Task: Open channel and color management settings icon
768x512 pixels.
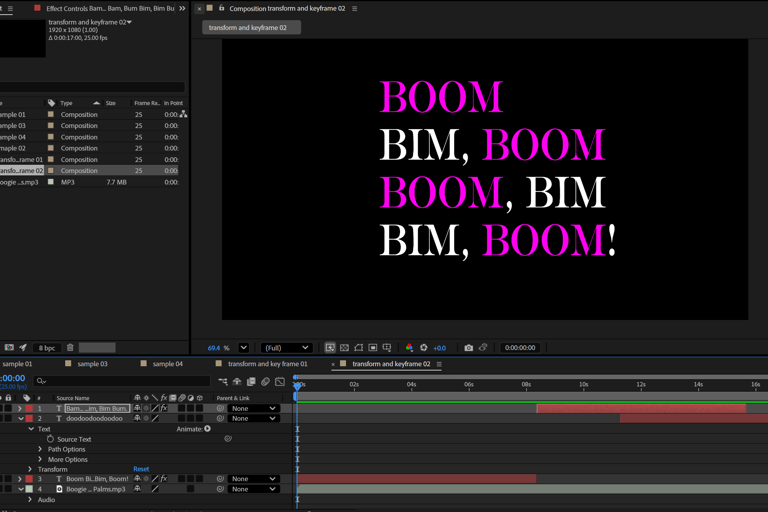Action: tap(409, 348)
